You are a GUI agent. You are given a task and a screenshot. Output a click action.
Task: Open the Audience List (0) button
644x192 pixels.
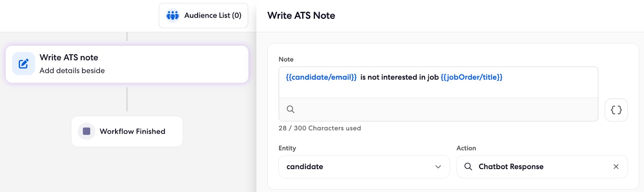click(203, 15)
